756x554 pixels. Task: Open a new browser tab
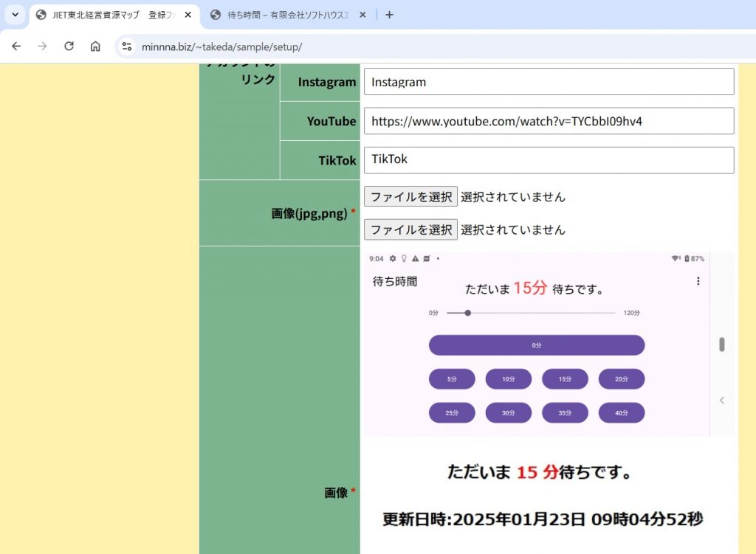(390, 15)
